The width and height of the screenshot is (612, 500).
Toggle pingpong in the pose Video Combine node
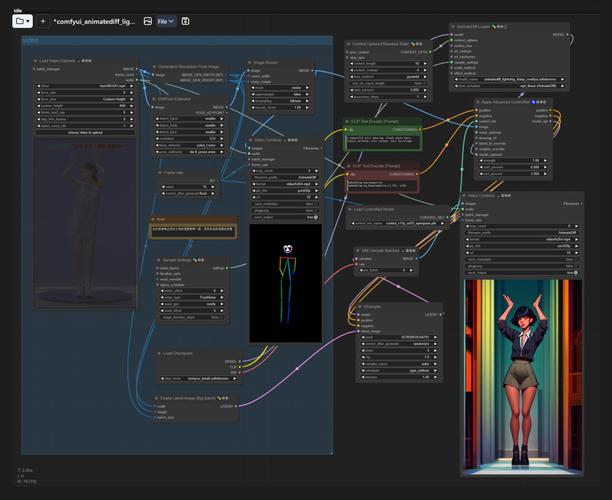point(286,210)
